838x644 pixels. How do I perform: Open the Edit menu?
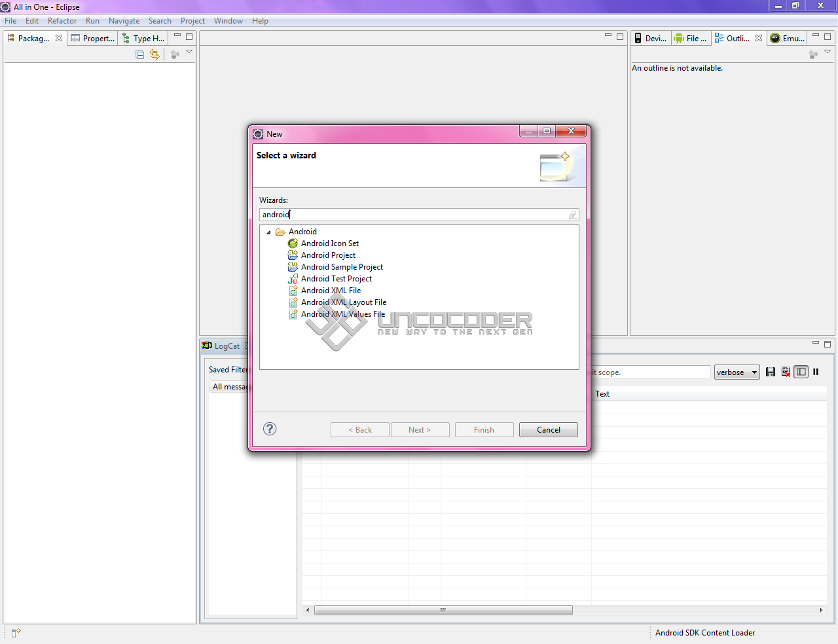(32, 21)
